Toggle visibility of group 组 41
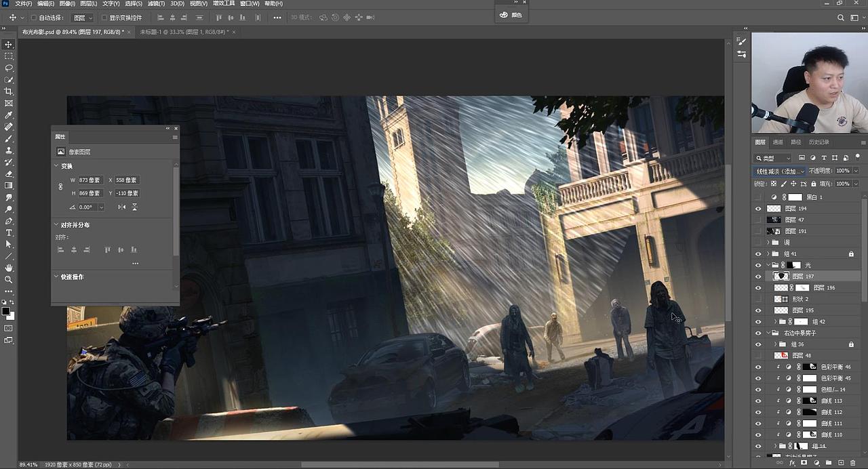The width and height of the screenshot is (868, 469). click(x=758, y=253)
